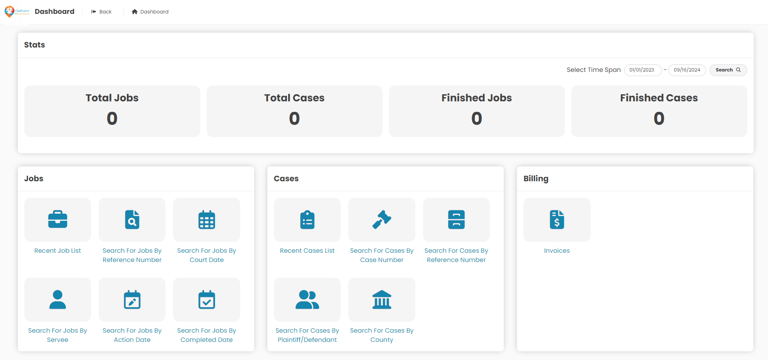Open Search For Jobs By Action Date link
The image size is (768, 360).
pos(132,335)
